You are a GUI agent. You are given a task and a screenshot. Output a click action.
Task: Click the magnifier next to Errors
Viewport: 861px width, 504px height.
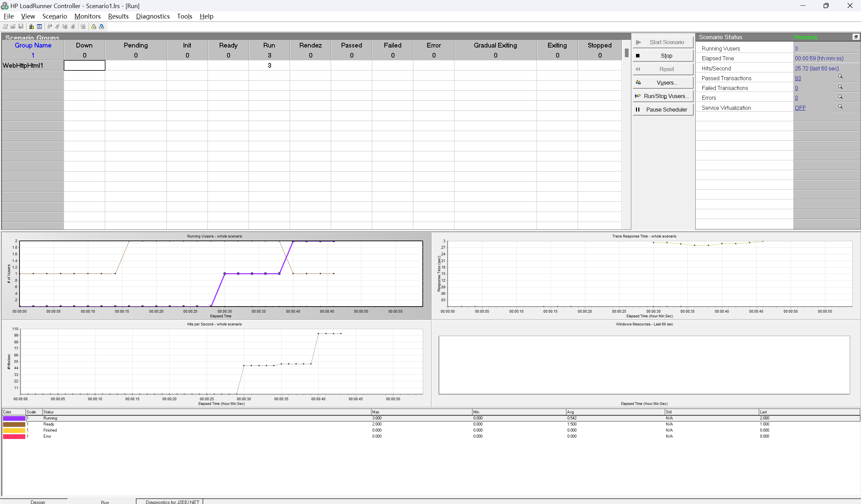[840, 97]
